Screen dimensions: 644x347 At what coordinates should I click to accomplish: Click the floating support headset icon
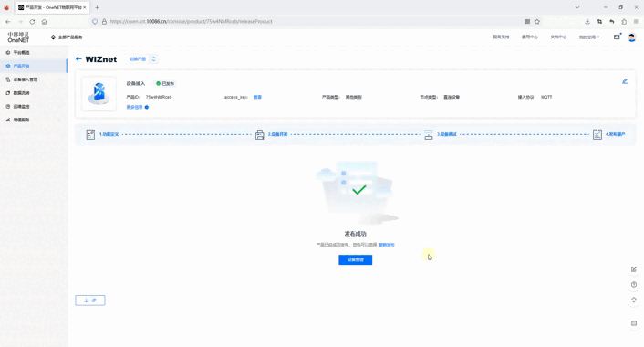(634, 300)
